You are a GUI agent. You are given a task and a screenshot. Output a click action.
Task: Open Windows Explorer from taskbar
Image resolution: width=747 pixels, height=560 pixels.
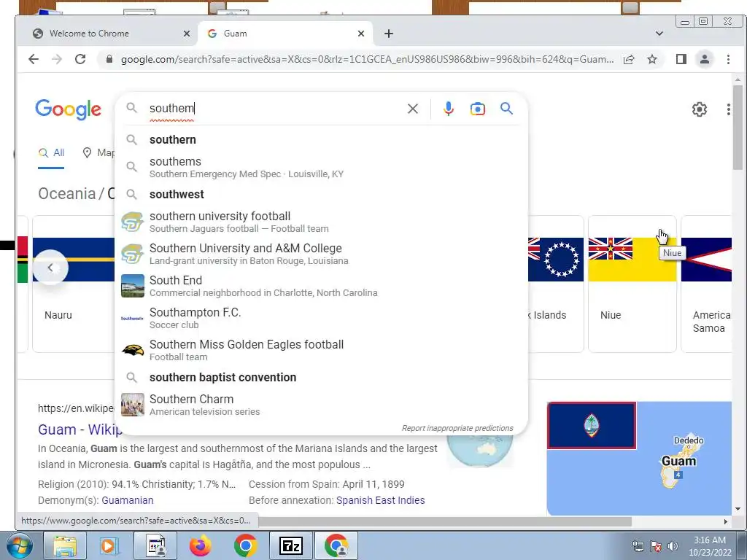point(65,546)
